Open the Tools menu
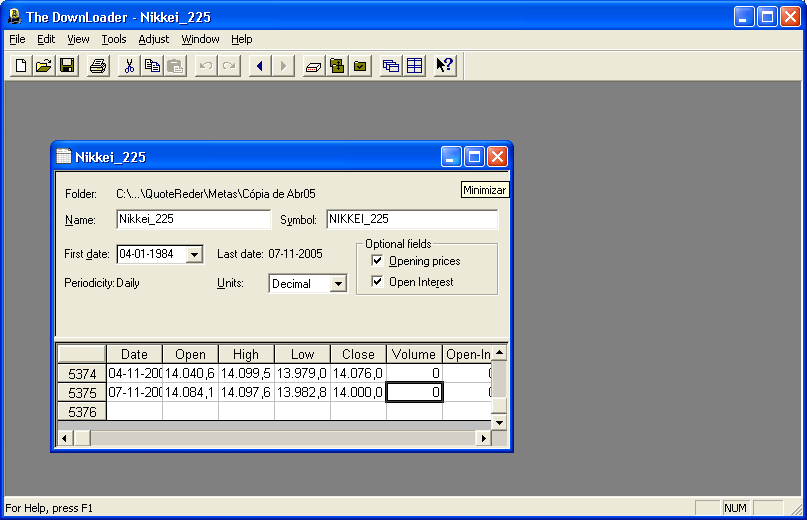 114,39
